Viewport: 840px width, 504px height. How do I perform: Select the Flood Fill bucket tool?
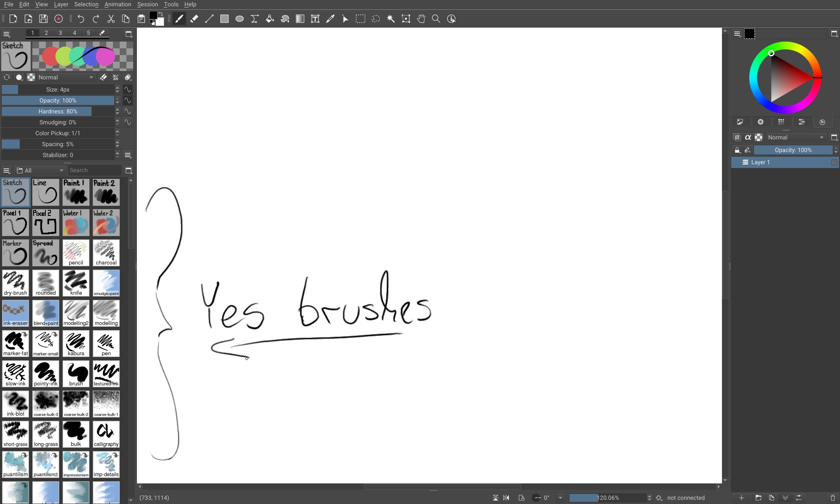[x=270, y=19]
